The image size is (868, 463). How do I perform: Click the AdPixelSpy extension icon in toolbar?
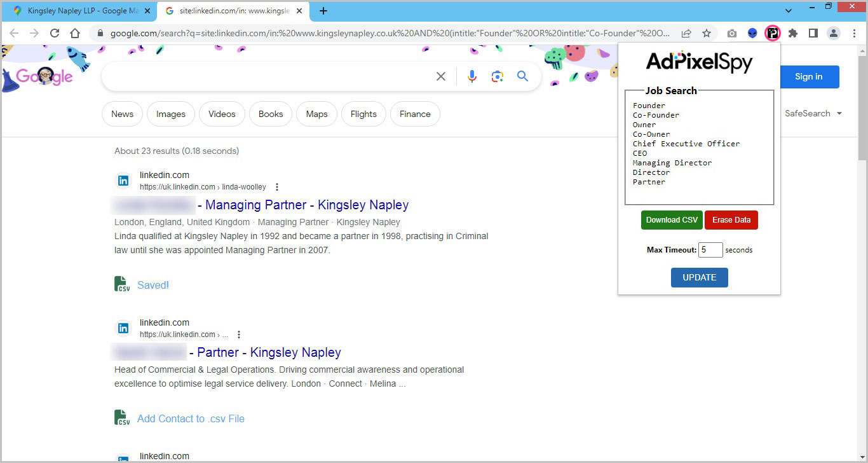click(772, 34)
